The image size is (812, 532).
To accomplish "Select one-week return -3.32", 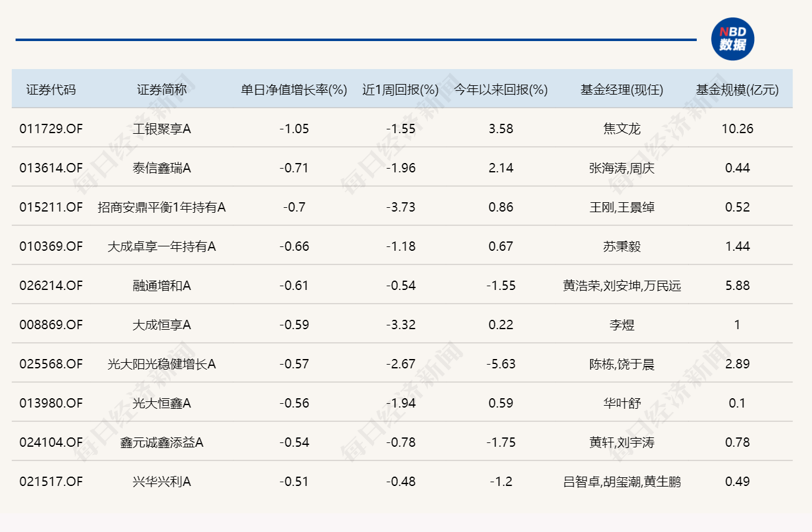I will click(x=401, y=325).
